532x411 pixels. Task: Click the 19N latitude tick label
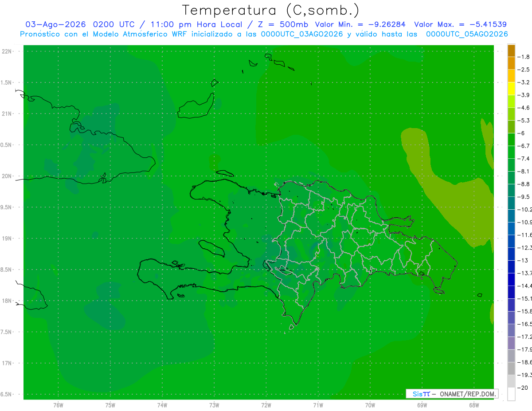click(7, 239)
